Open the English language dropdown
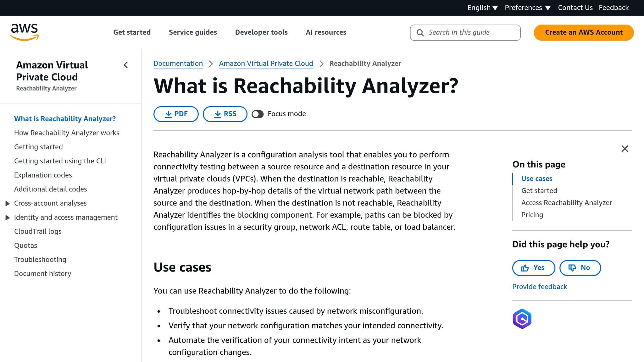The image size is (644, 362). tap(482, 8)
